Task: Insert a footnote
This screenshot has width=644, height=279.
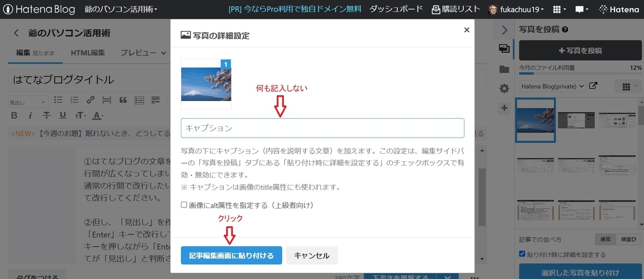Action: tap(156, 100)
